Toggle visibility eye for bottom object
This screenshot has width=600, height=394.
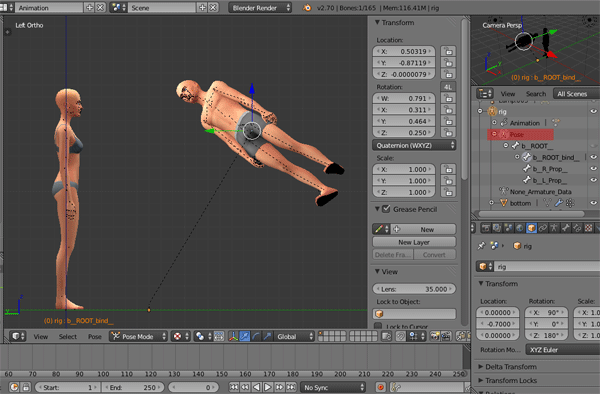[593, 203]
